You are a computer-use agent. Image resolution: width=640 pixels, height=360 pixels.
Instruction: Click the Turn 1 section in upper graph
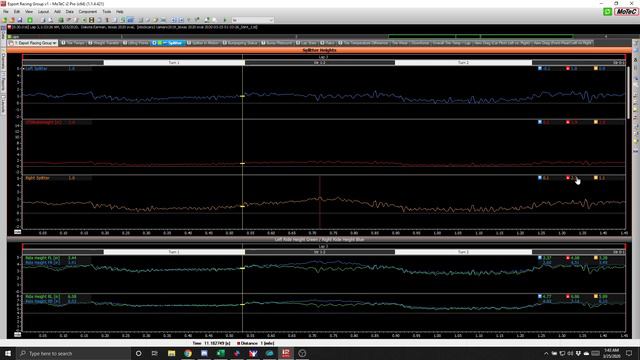(174, 62)
